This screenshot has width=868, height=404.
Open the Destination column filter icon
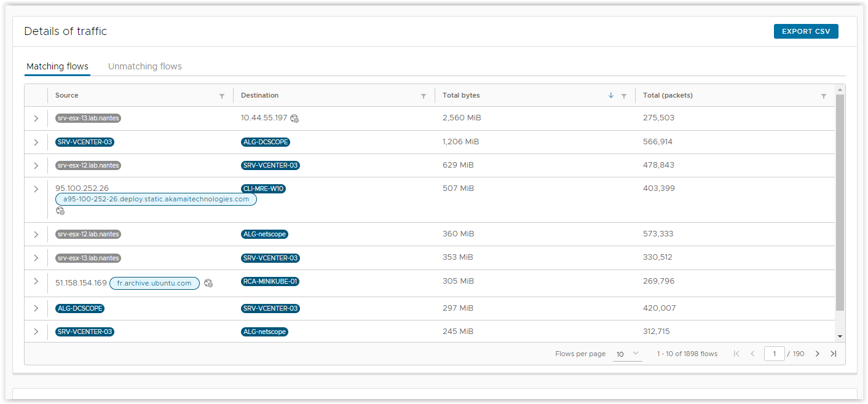424,96
